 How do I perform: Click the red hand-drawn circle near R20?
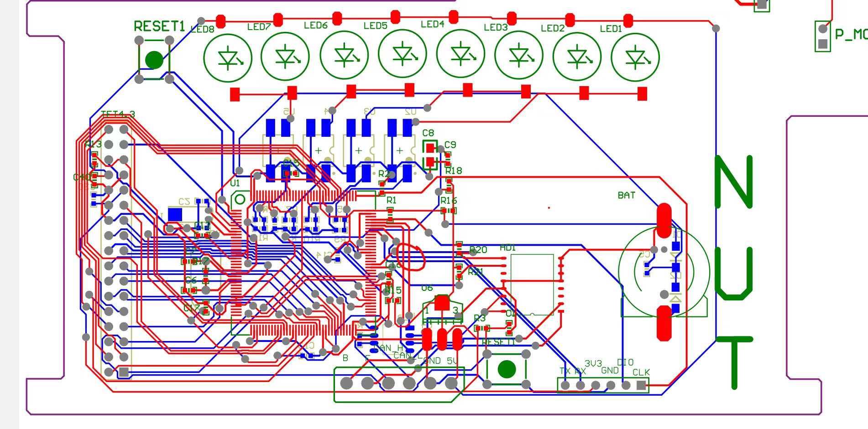point(411,257)
